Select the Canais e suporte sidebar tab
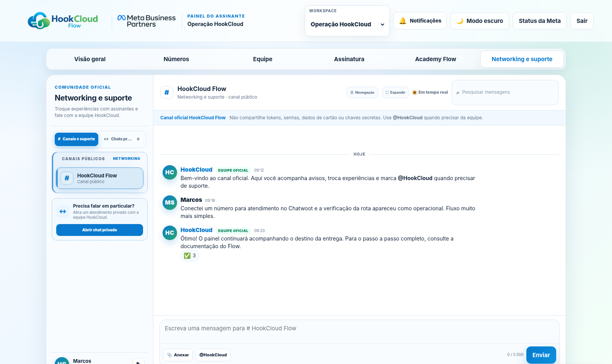Viewport: 612px width, 364px height. tap(76, 139)
